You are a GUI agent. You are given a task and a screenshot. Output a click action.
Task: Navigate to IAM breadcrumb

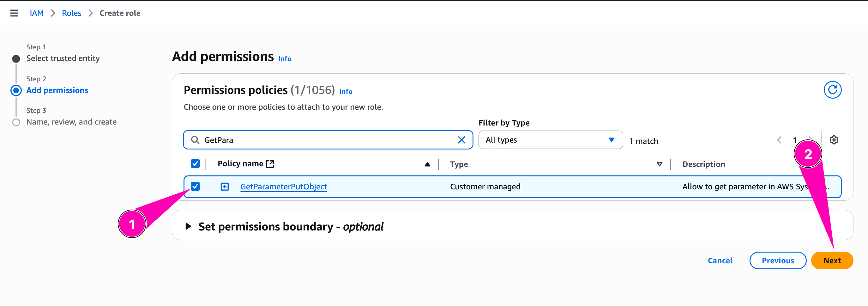[36, 13]
